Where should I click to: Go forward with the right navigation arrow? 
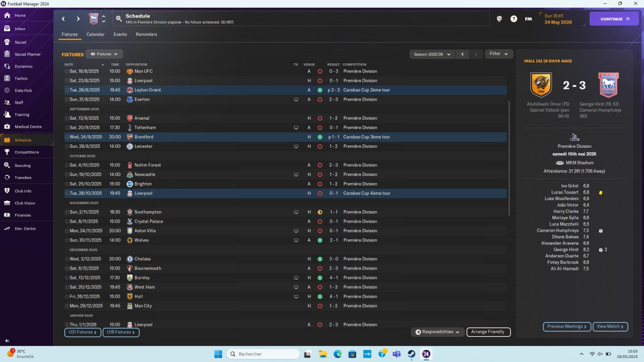pyautogui.click(x=78, y=19)
